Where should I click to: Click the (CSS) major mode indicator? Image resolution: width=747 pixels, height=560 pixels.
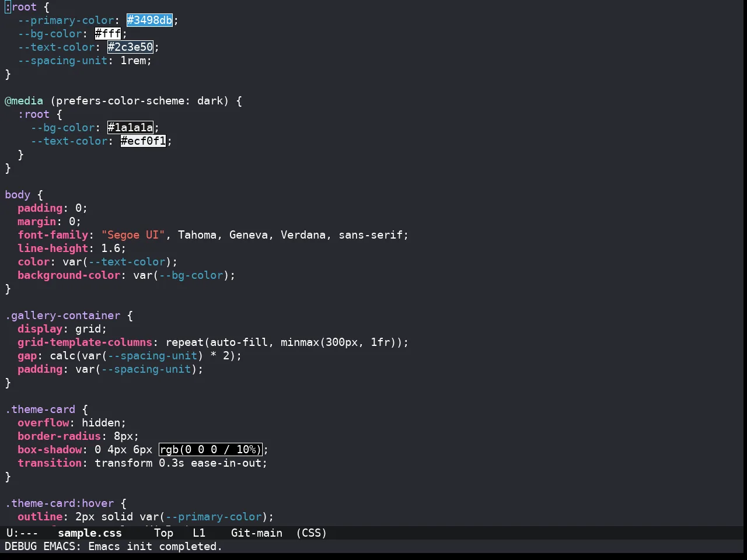312,533
